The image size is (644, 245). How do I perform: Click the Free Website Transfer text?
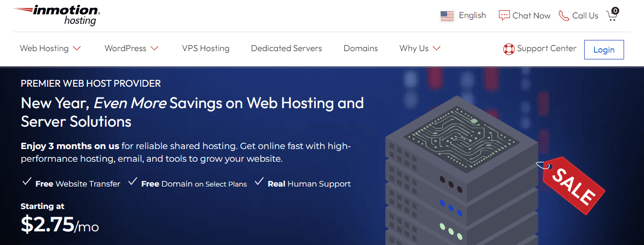(78, 184)
